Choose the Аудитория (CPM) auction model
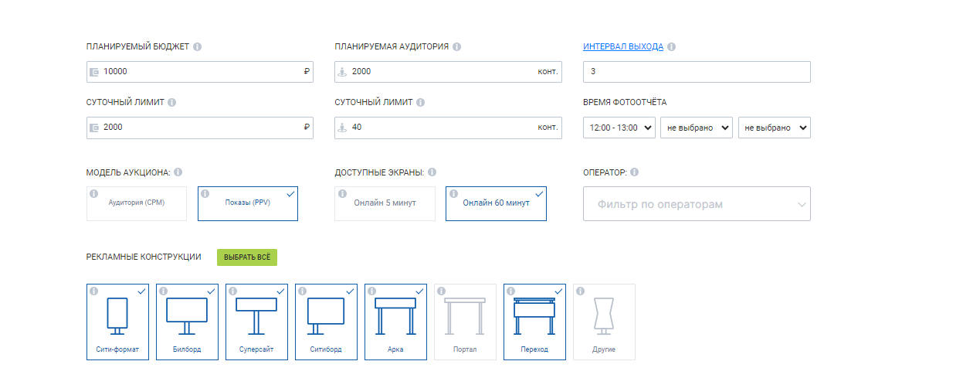 pyautogui.click(x=137, y=203)
